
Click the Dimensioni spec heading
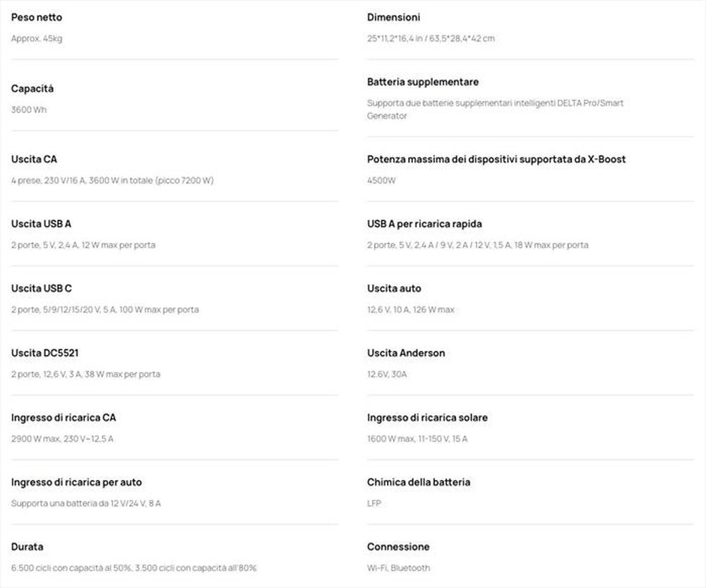(393, 18)
